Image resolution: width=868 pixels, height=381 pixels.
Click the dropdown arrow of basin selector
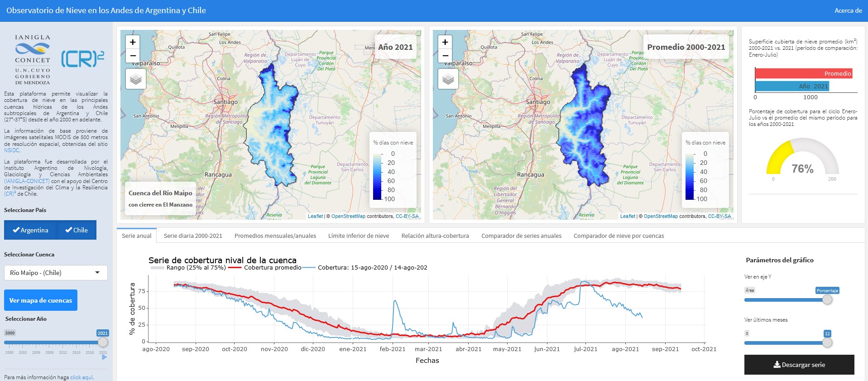pyautogui.click(x=97, y=273)
